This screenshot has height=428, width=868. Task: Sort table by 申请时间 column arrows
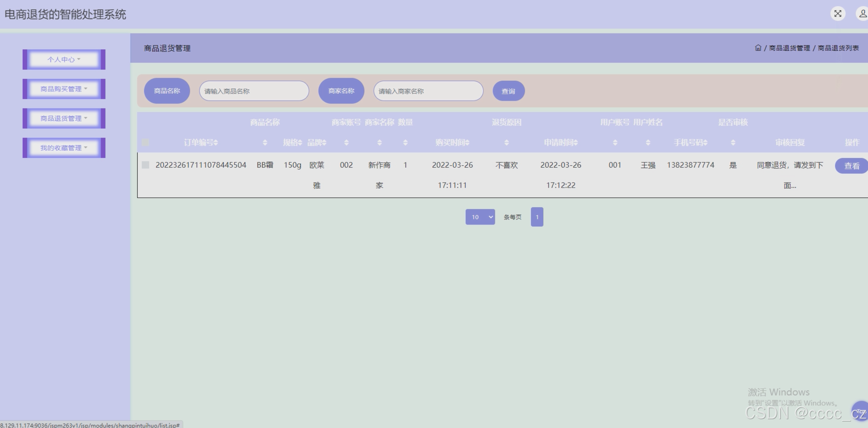coord(576,143)
